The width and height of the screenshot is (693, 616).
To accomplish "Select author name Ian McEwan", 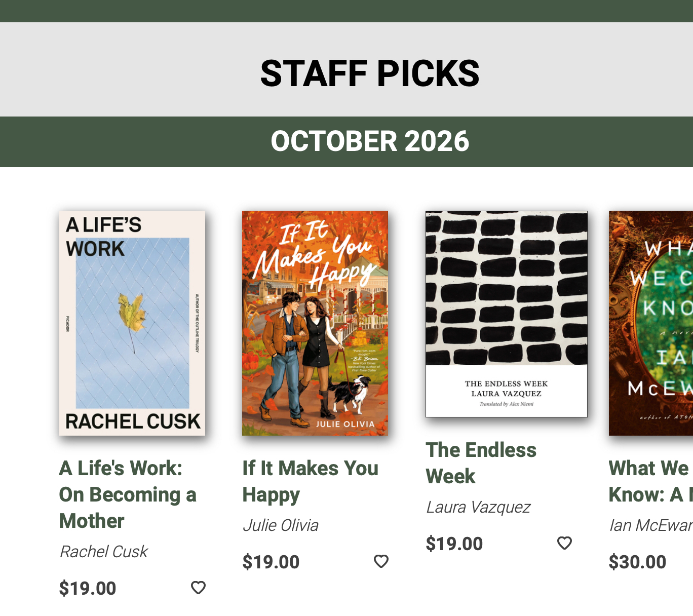I will 650,525.
